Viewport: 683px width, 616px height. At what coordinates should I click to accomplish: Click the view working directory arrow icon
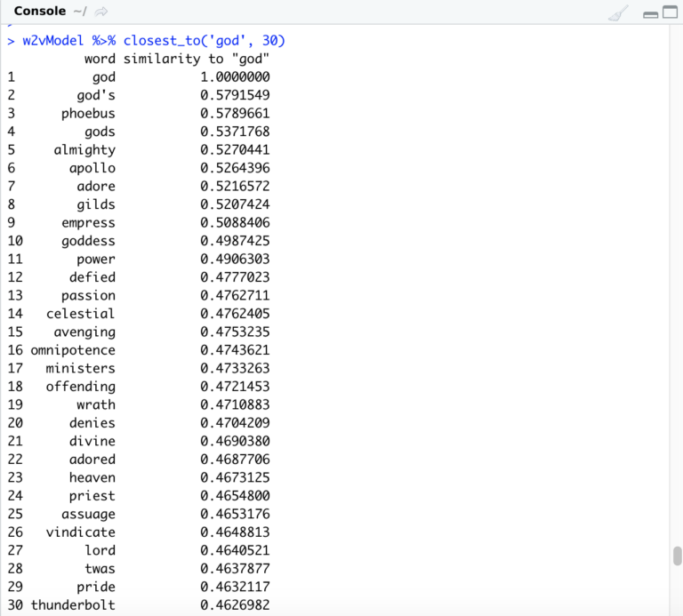click(101, 12)
